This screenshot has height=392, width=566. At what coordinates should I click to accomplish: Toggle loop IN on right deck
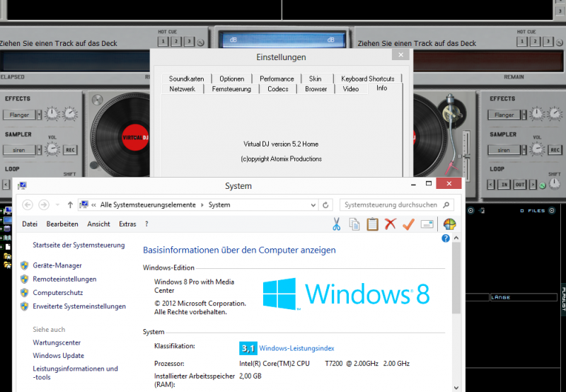[504, 185]
